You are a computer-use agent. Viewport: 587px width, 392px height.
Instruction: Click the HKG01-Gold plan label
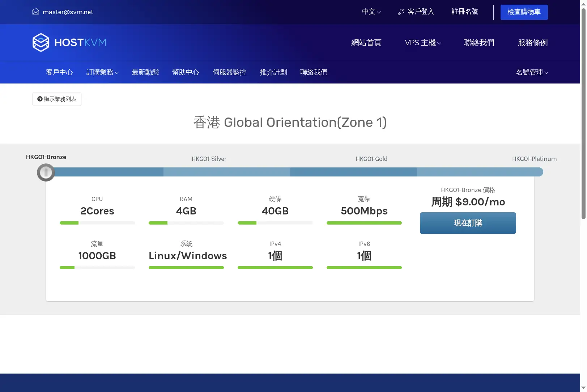click(x=371, y=159)
